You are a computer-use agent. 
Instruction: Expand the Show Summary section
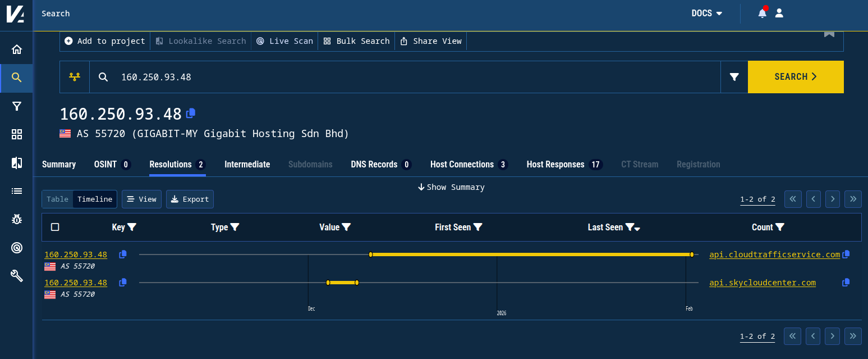tap(451, 187)
